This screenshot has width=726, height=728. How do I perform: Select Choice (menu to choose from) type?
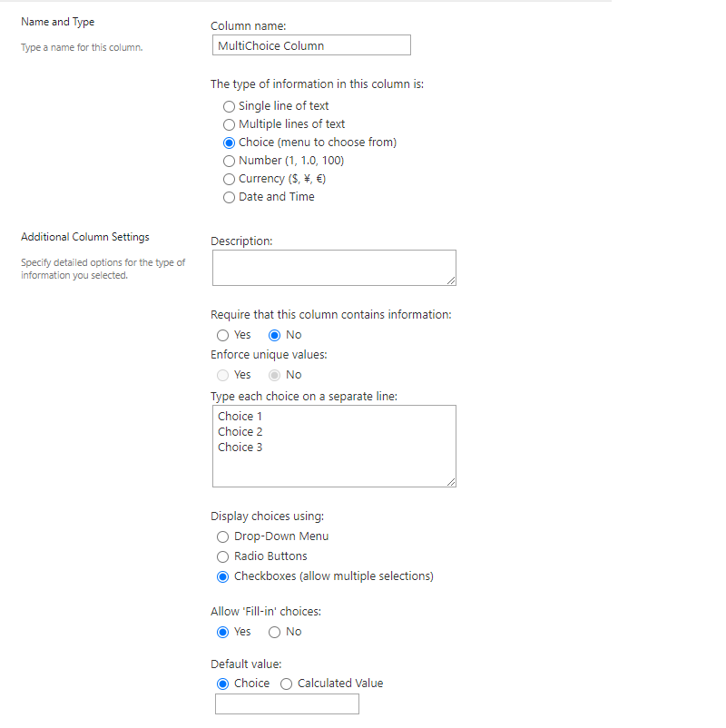tap(229, 143)
